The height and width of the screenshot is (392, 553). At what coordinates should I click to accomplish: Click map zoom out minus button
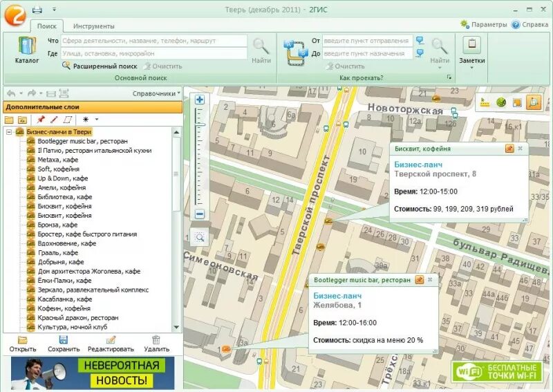point(200,214)
